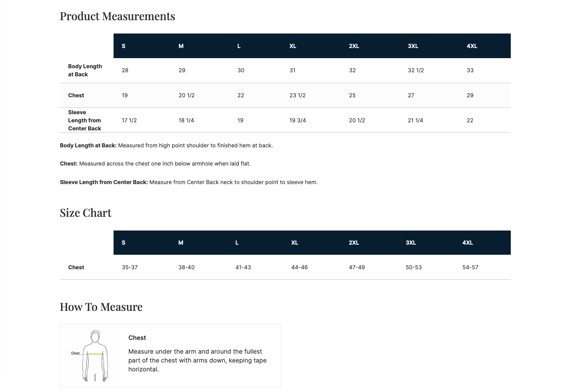573x392 pixels.
Task: Click the Body Length at Back row label
Action: [x=85, y=70]
